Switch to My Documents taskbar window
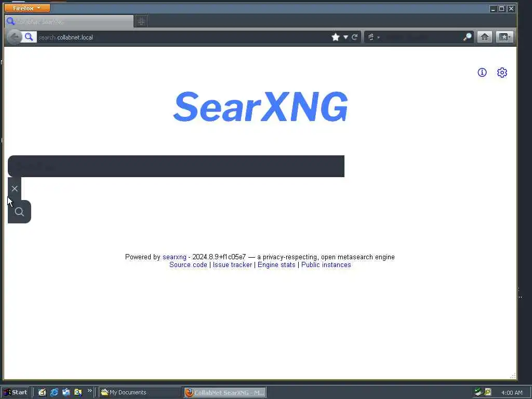Screen dimensions: 532x399 click(140, 392)
